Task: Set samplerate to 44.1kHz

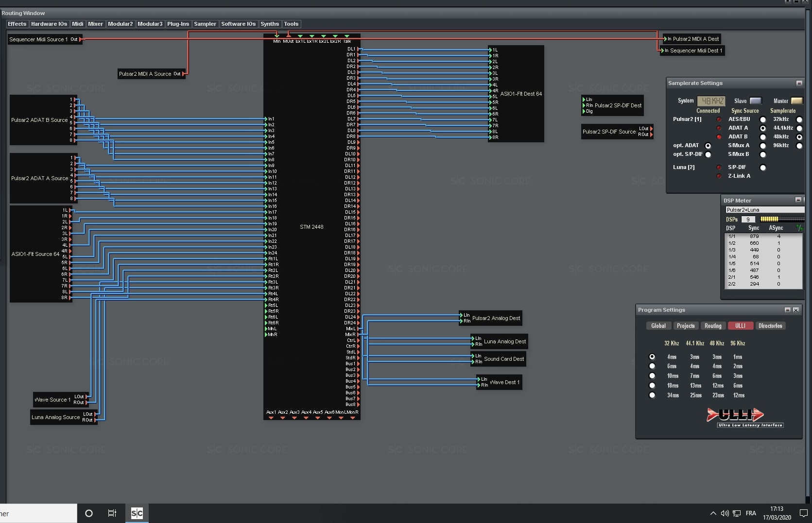Action: coord(799,128)
